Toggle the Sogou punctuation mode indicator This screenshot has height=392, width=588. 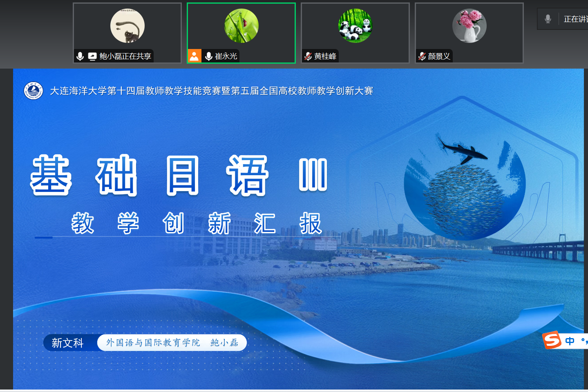pyautogui.click(x=584, y=341)
